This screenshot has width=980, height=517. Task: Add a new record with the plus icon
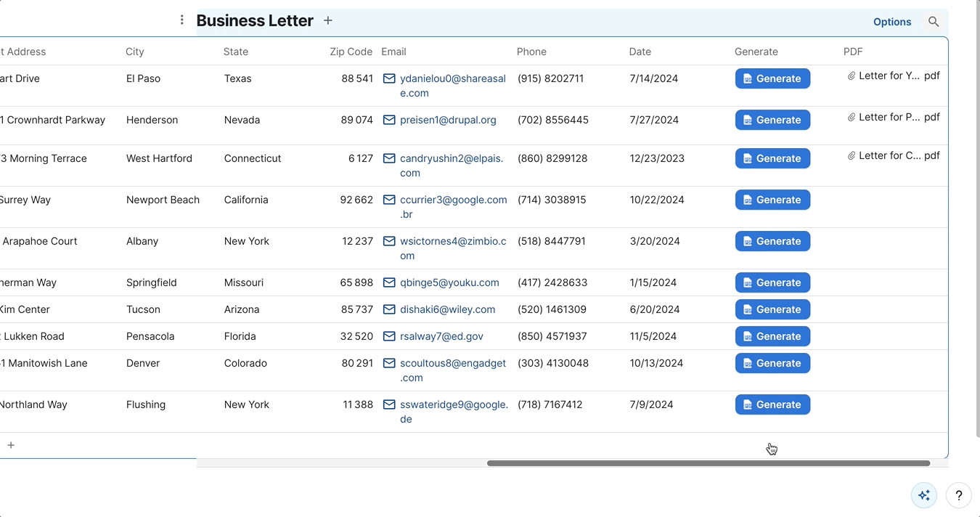(11, 444)
